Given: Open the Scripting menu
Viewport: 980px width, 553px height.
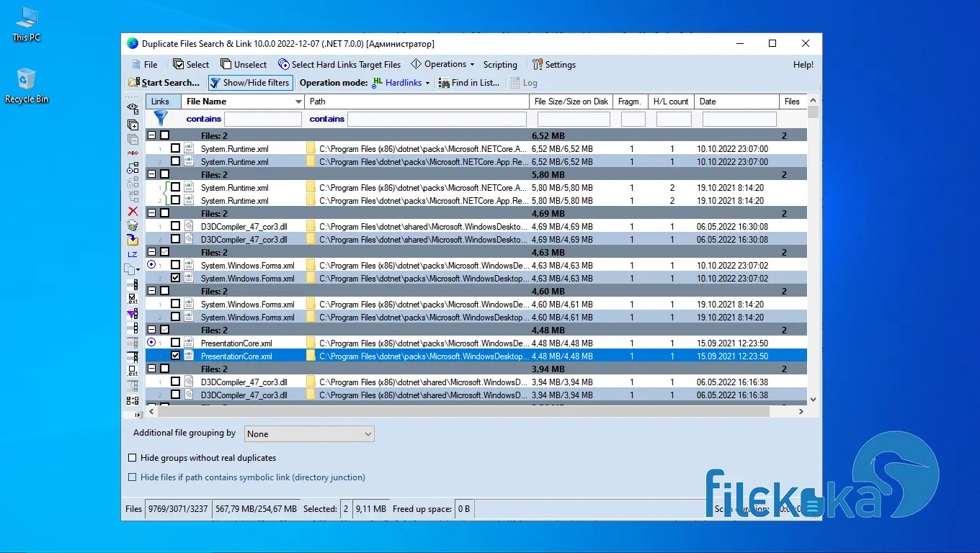Looking at the screenshot, I should point(500,64).
